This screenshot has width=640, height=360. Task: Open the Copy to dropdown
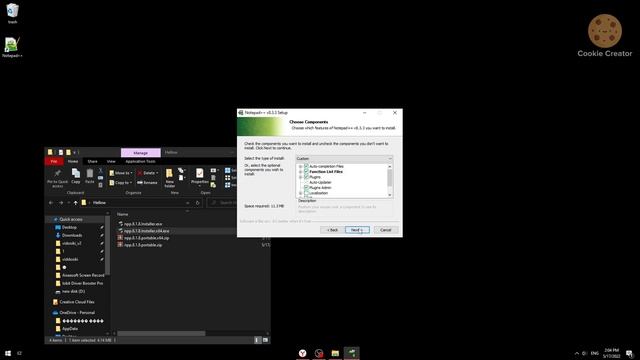point(121,182)
